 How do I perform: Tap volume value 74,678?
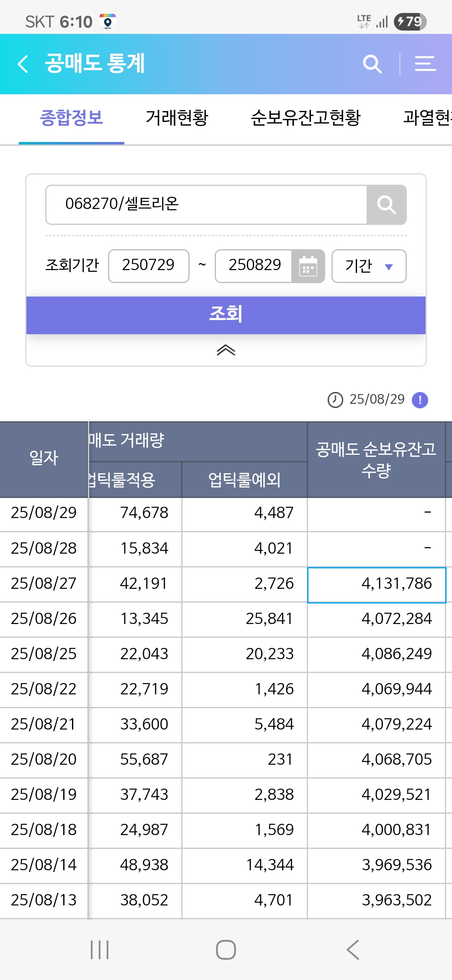[x=144, y=513]
